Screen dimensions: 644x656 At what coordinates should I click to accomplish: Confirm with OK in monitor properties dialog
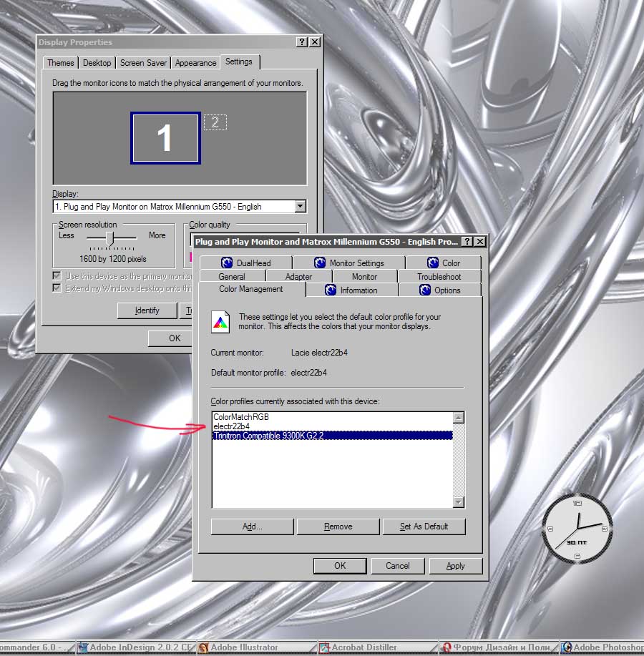tap(340, 566)
